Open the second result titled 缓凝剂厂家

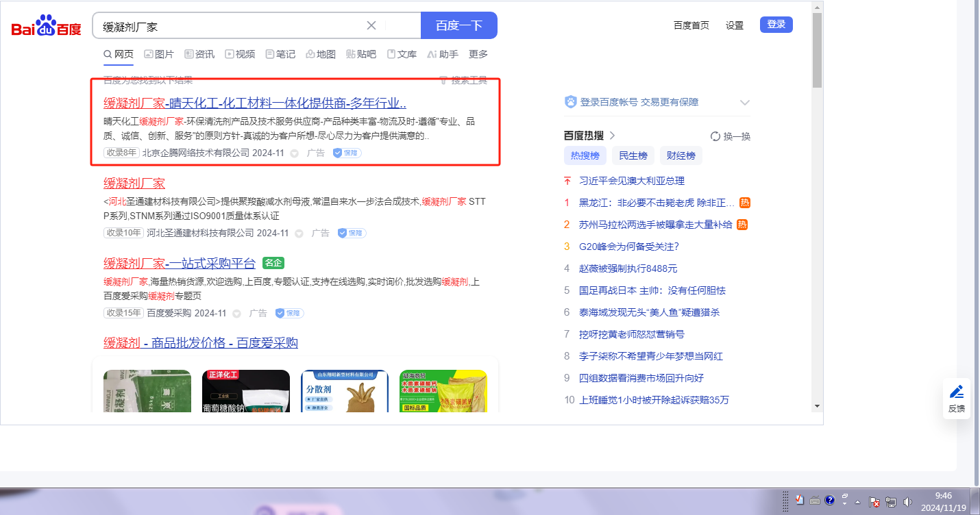[134, 184]
